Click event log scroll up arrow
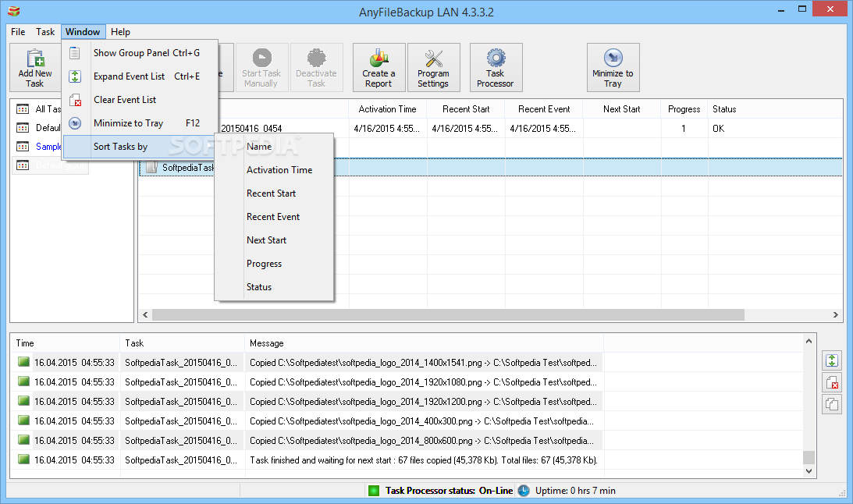The image size is (853, 504). (809, 341)
